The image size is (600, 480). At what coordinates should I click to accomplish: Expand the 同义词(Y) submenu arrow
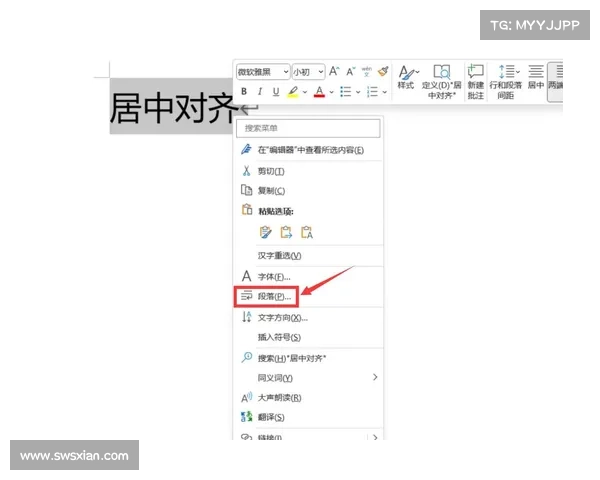coord(375,377)
